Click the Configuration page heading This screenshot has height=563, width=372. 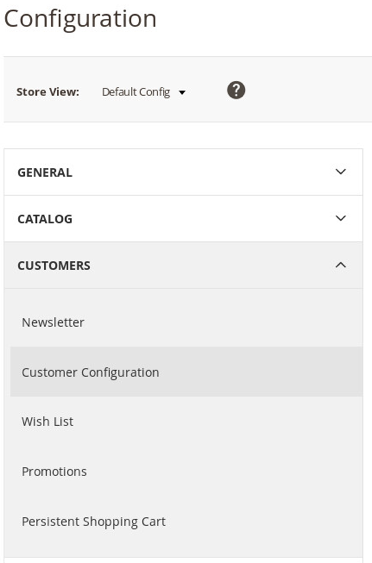[80, 19]
